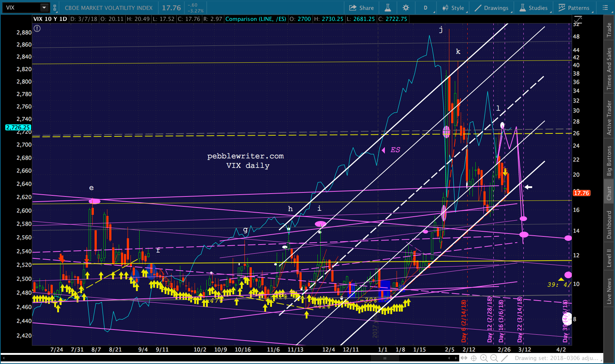Viewport: 615px width, 364px height.
Task: Open the Style dropdown menu
Action: point(453,8)
